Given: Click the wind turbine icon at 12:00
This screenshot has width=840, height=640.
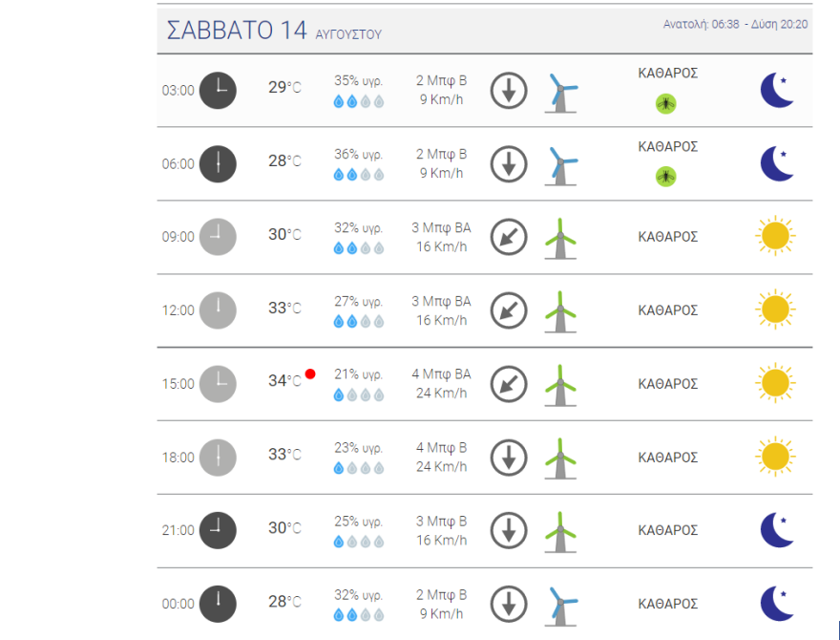Looking at the screenshot, I should click(x=561, y=310).
